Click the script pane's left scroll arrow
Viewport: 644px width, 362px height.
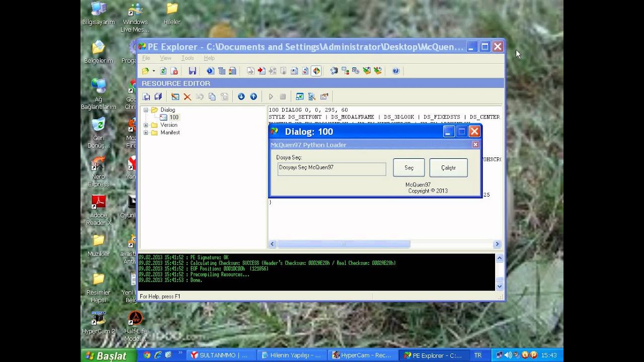point(272,244)
